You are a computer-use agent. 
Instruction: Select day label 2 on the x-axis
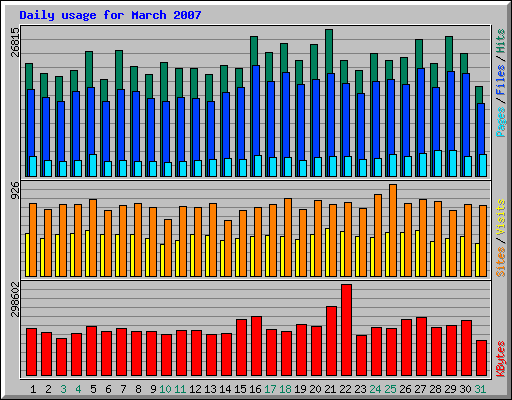(x=48, y=389)
